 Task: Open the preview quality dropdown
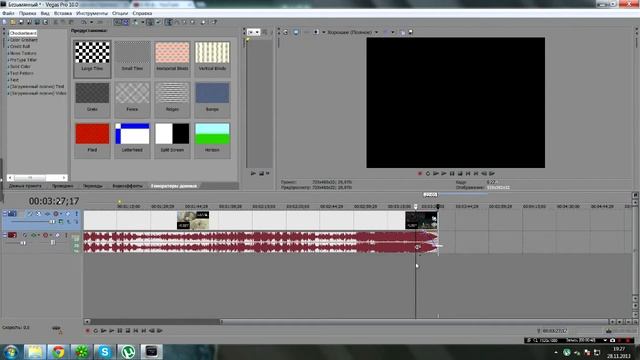[x=352, y=32]
